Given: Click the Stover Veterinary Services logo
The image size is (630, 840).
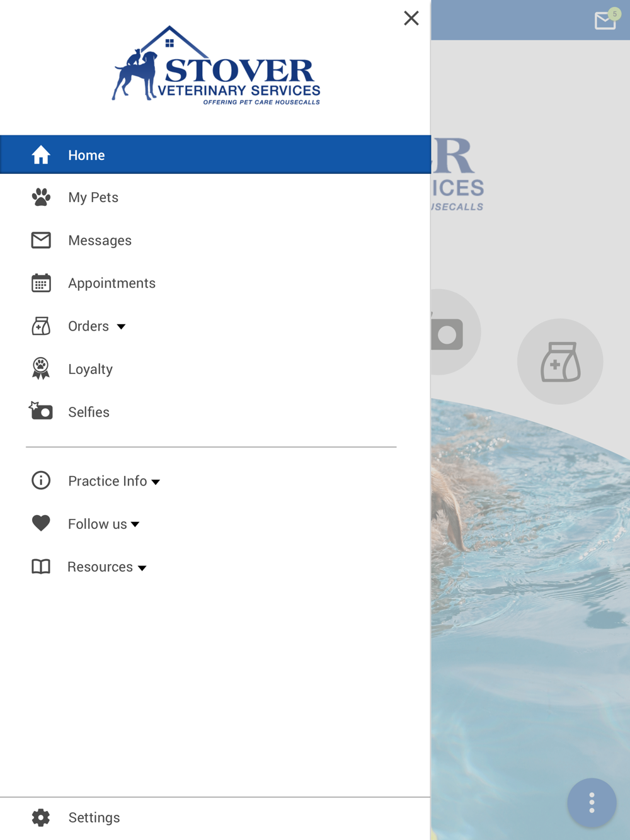Looking at the screenshot, I should pos(216,65).
